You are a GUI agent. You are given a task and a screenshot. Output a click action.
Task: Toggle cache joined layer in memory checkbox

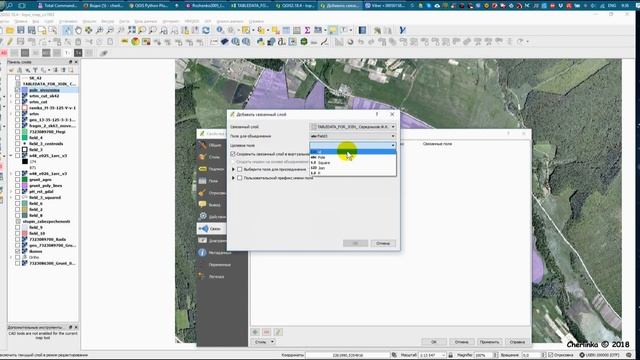pos(233,154)
